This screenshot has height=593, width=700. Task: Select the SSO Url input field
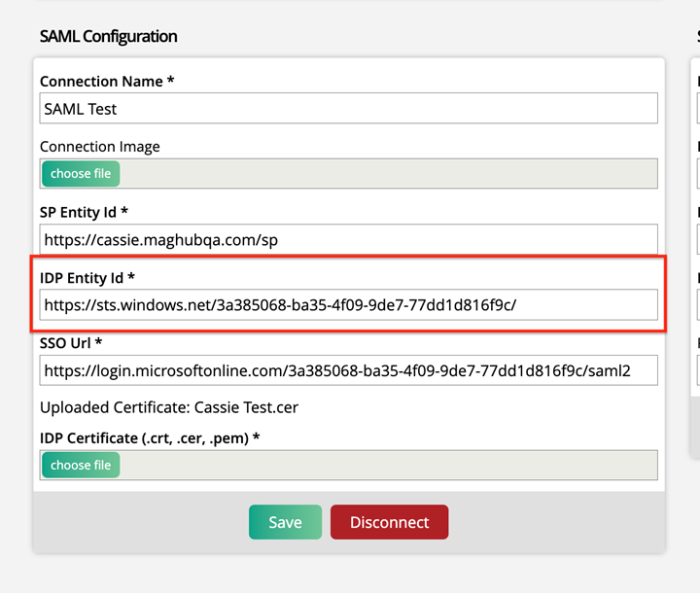[348, 370]
